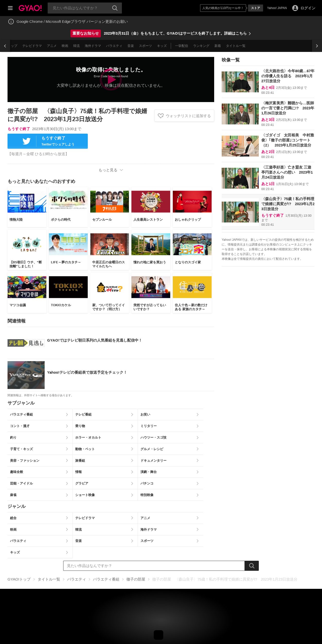Open ミリタリー subgenre row

point(171,426)
